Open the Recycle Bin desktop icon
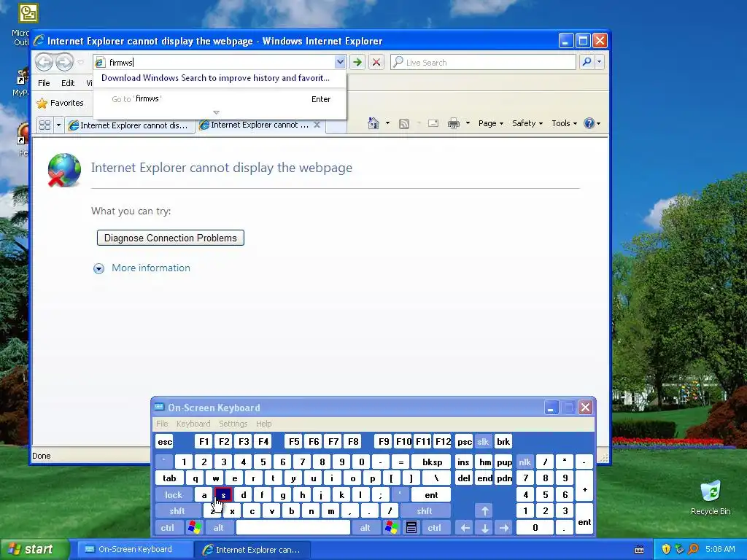 click(711, 497)
